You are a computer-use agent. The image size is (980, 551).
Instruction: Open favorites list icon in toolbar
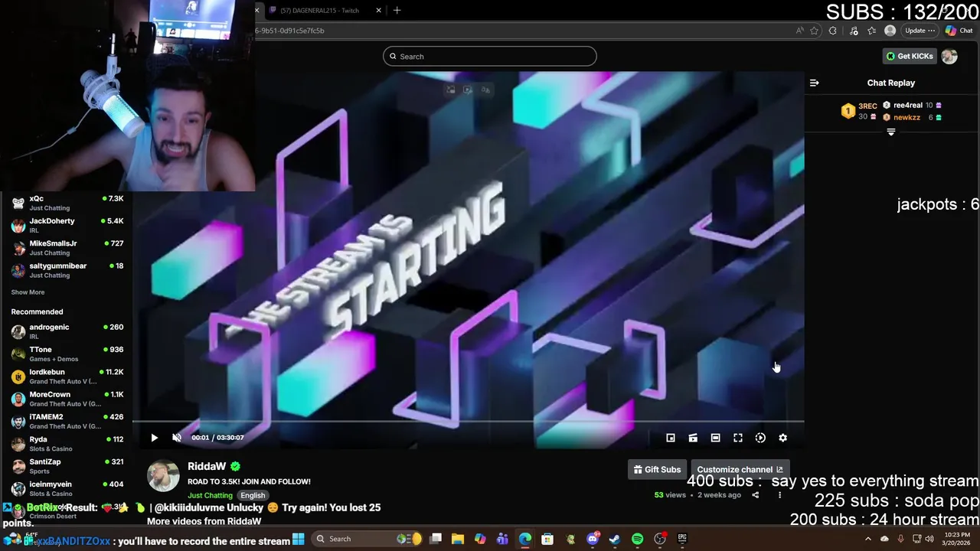(872, 31)
